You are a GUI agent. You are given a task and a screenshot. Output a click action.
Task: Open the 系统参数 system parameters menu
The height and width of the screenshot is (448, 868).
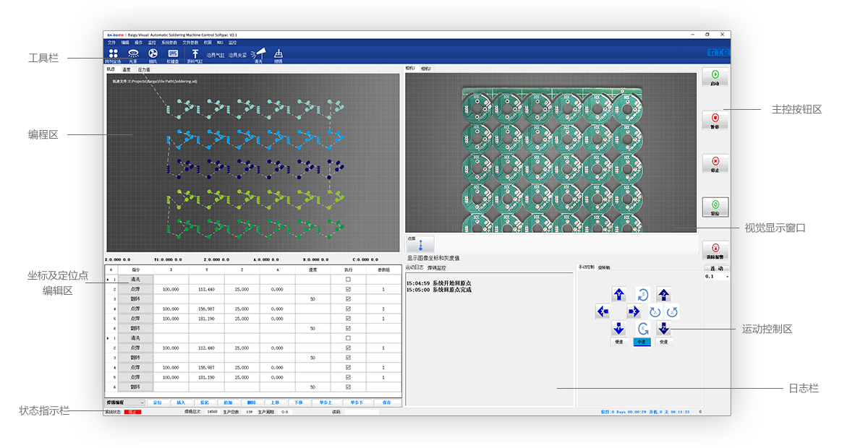pyautogui.click(x=169, y=43)
